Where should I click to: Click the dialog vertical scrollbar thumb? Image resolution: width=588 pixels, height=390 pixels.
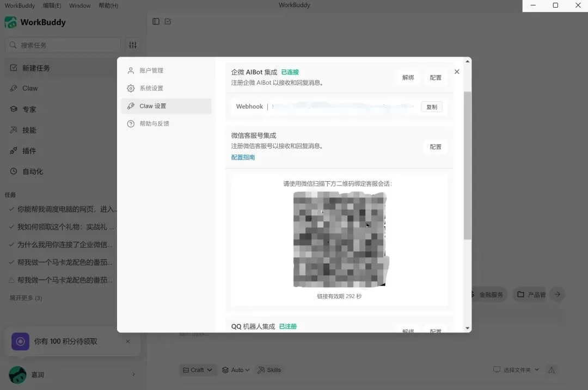pyautogui.click(x=467, y=165)
